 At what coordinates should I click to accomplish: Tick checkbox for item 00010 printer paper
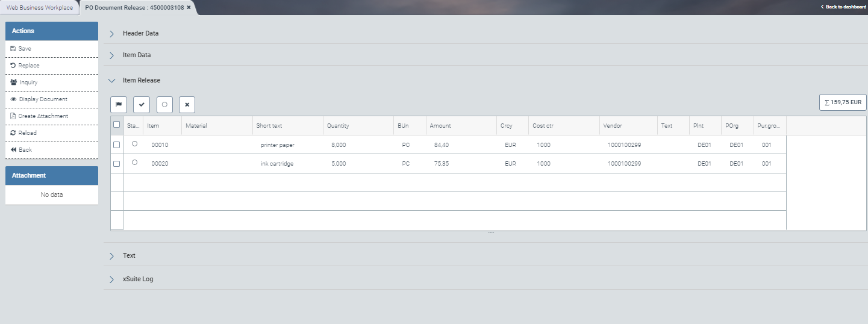[117, 145]
